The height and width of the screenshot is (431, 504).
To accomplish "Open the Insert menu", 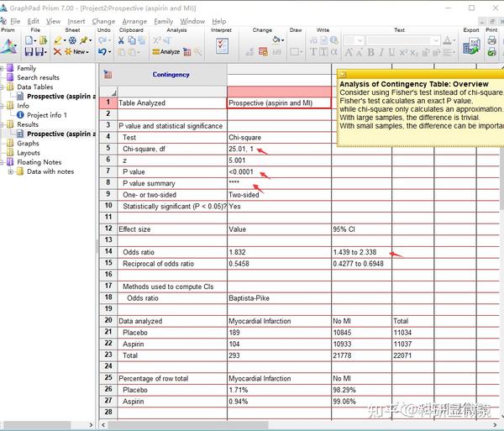I will point(76,21).
